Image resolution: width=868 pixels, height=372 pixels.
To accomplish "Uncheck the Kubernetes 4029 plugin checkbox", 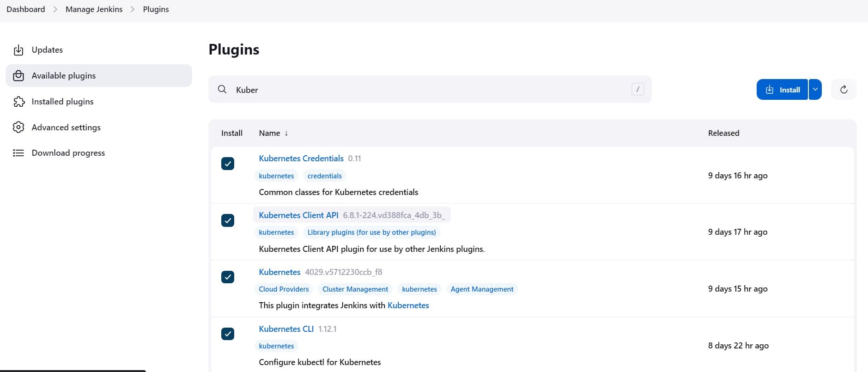I will point(228,277).
